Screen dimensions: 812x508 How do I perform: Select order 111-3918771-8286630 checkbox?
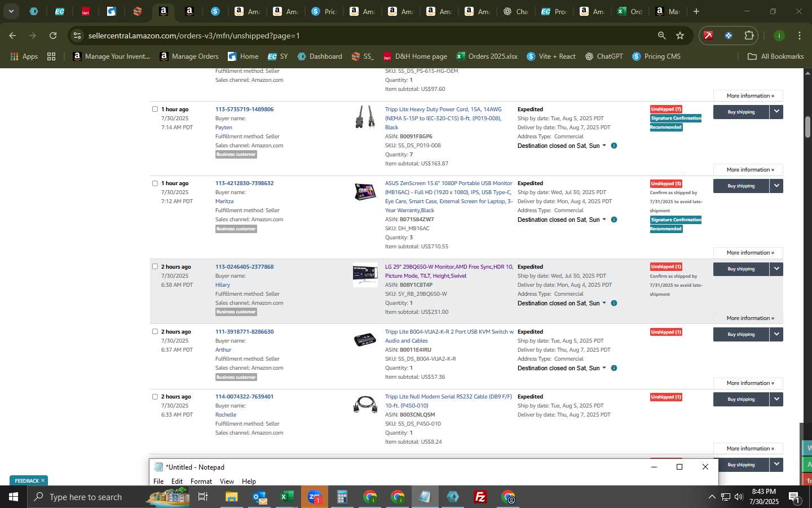[x=155, y=331]
